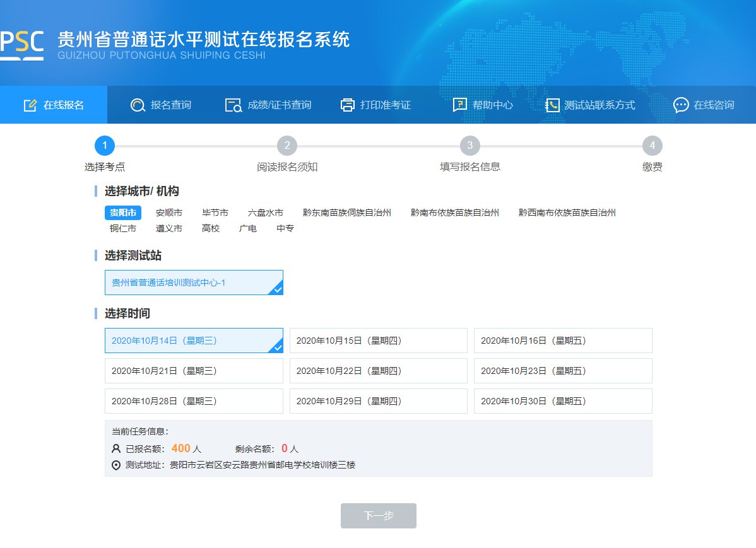756x548 pixels.
Task: Switch city to 安顺市
Action: point(169,213)
